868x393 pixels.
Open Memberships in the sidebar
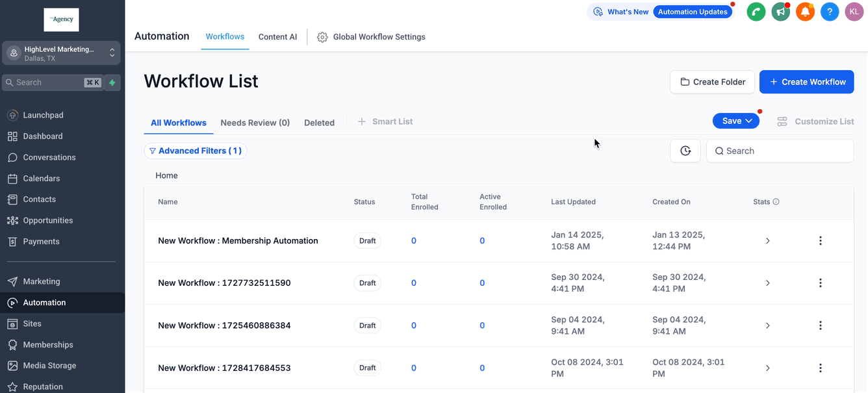click(48, 345)
